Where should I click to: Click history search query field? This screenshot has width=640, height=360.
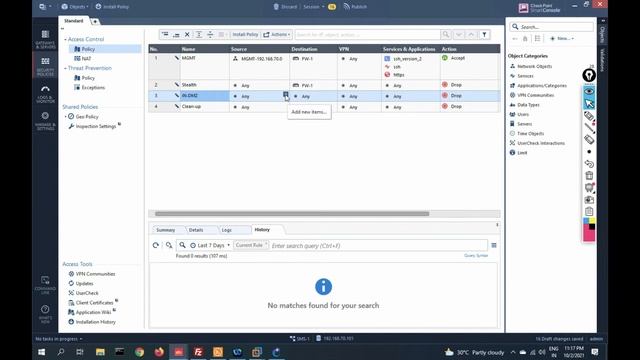coord(378,246)
